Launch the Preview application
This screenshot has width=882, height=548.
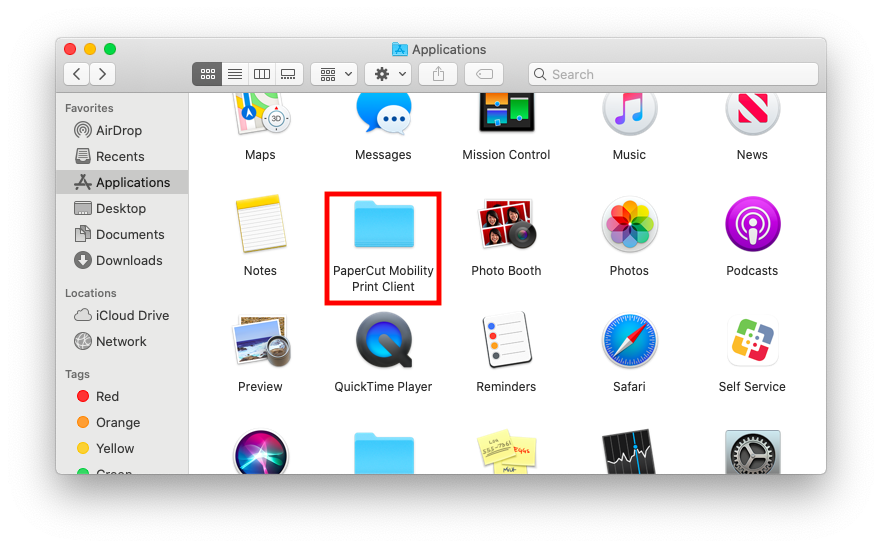260,341
